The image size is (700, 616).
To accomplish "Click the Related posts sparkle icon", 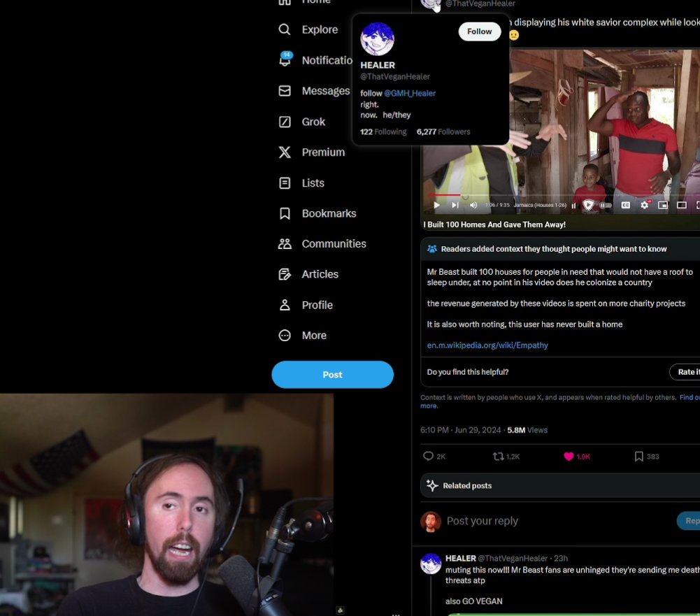I will click(431, 485).
